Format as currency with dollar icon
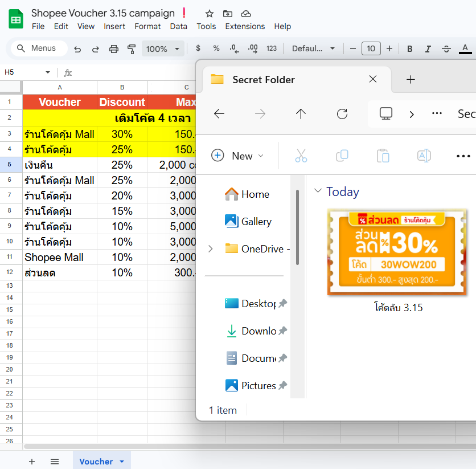 (198, 48)
